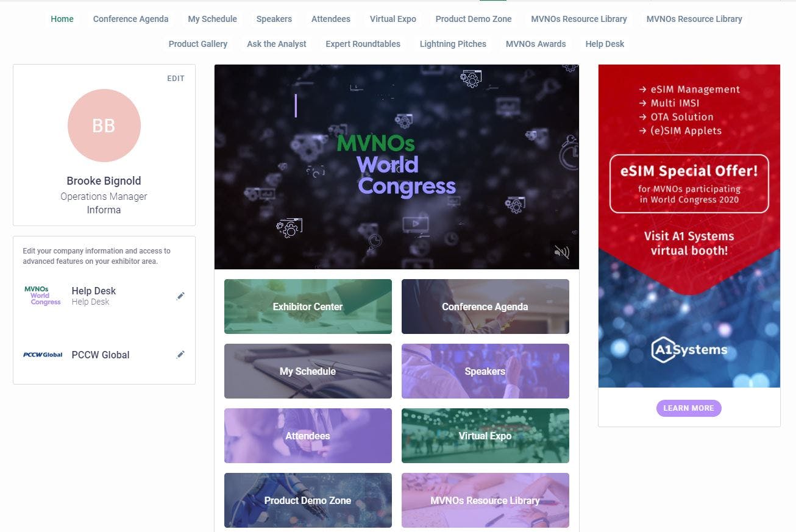Open the My Schedule tile
Image resolution: width=796 pixels, height=532 pixels.
[308, 371]
